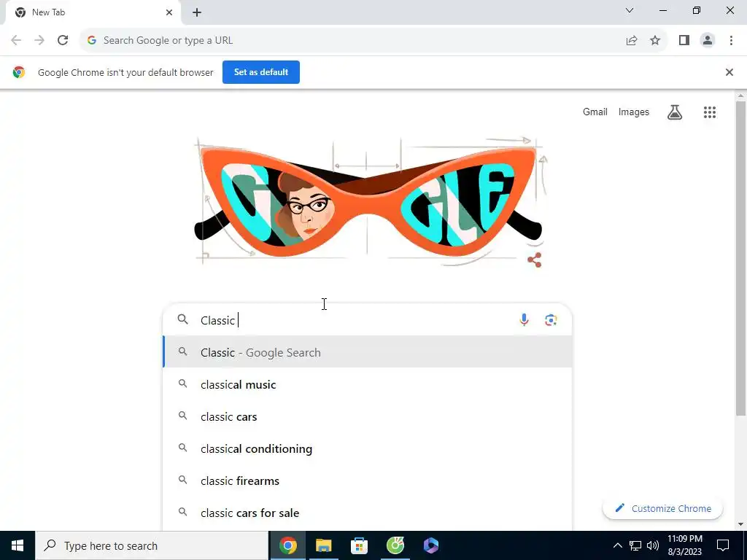Screen dimensions: 747x560
Task: Open the side panel
Action: [684, 41]
